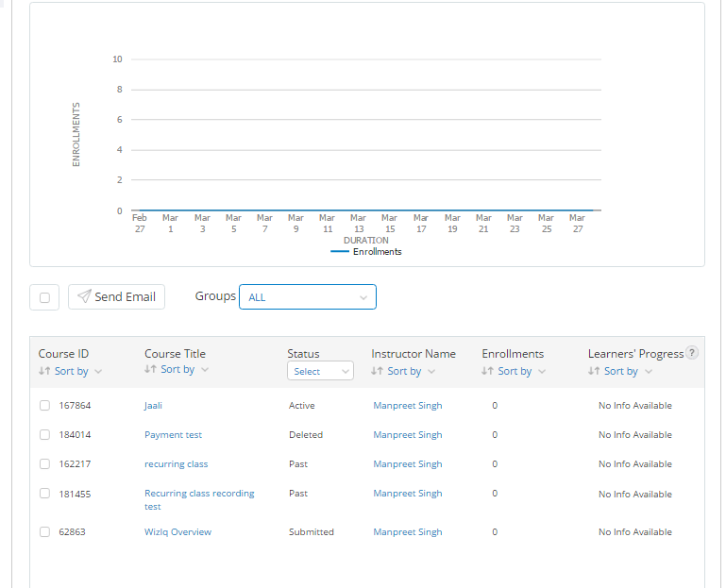
Task: Expand the Learners' Progress Sort by chevron
Action: point(649,371)
